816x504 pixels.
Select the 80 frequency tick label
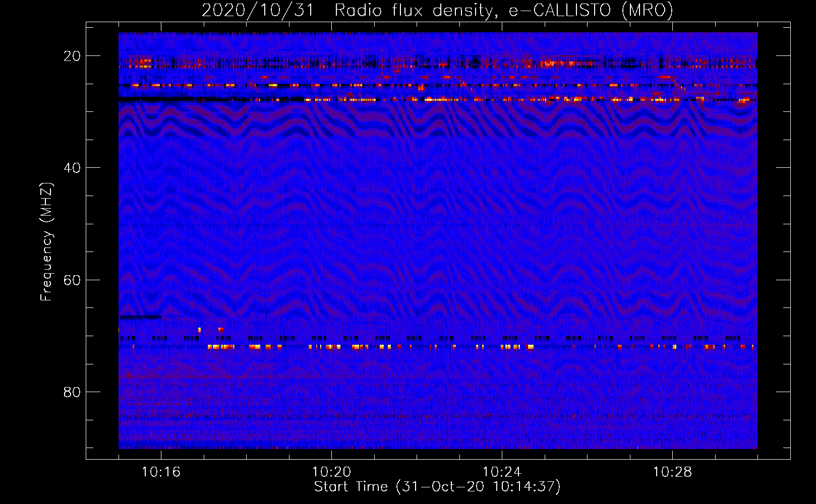tap(72, 392)
